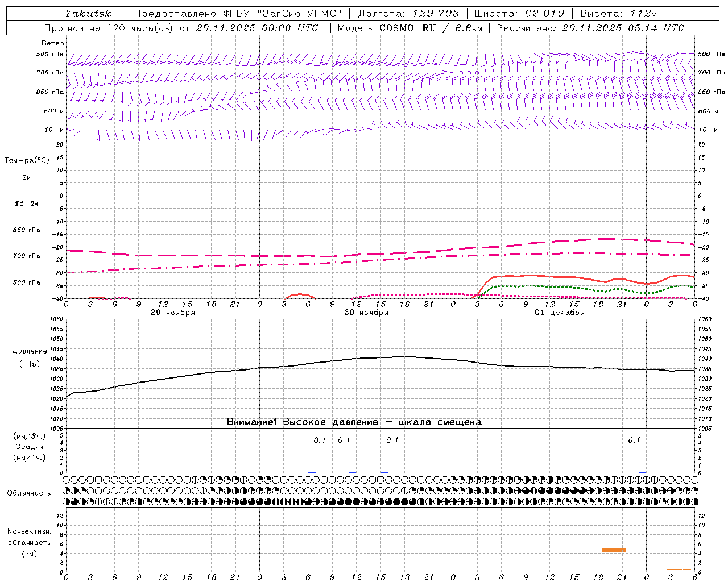
Task: Click the 'Внимание! Высокое давление' scale warning
Action: tap(302, 422)
